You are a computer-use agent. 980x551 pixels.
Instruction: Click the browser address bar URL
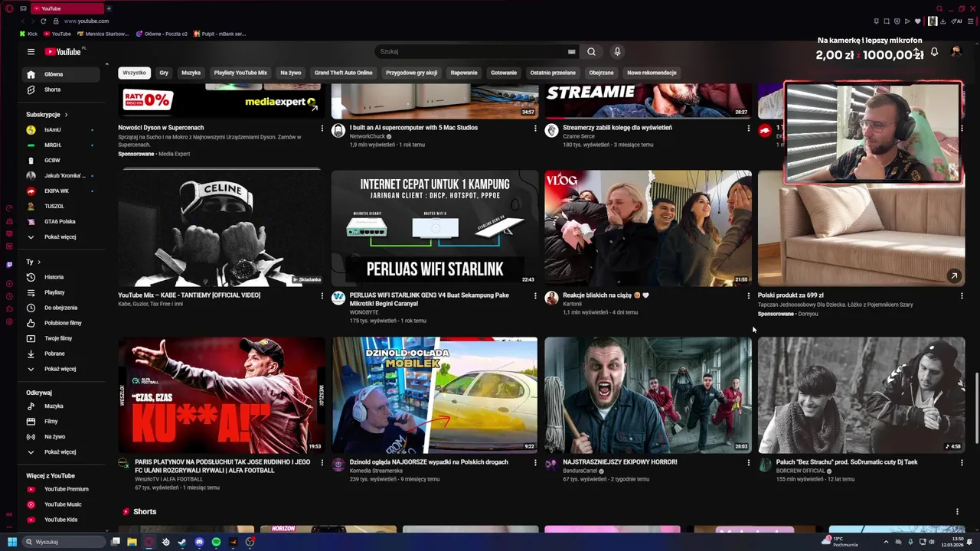coord(87,21)
